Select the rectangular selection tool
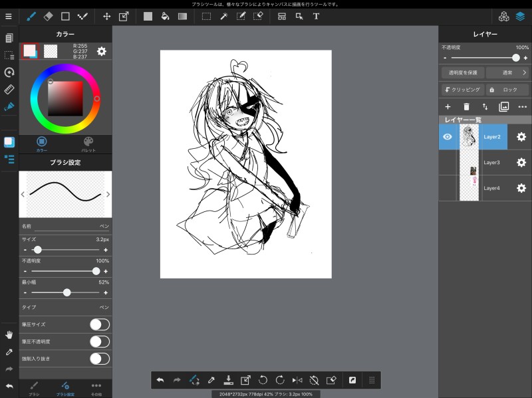Image resolution: width=532 pixels, height=398 pixels. (206, 16)
